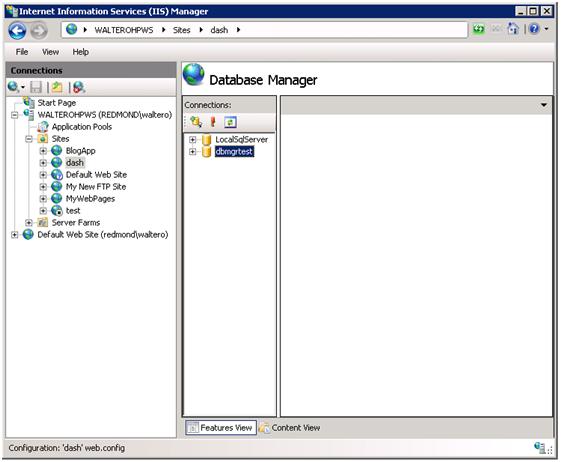The height and width of the screenshot is (462, 561).
Task: Open the help question mark icon
Action: tap(534, 29)
